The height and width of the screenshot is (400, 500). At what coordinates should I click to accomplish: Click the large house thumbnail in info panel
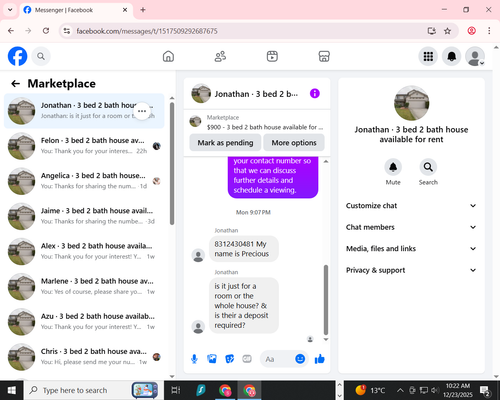click(x=411, y=103)
